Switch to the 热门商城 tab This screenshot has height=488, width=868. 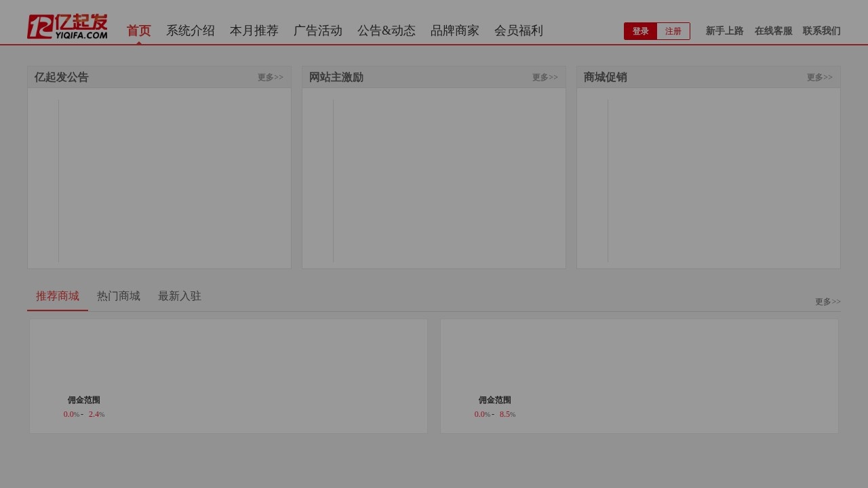119,296
